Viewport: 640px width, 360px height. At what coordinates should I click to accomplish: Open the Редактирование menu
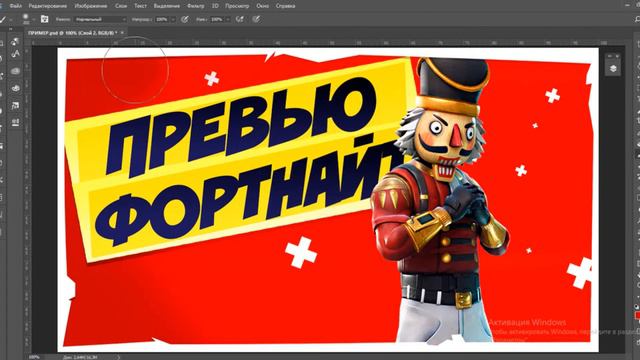coord(48,6)
